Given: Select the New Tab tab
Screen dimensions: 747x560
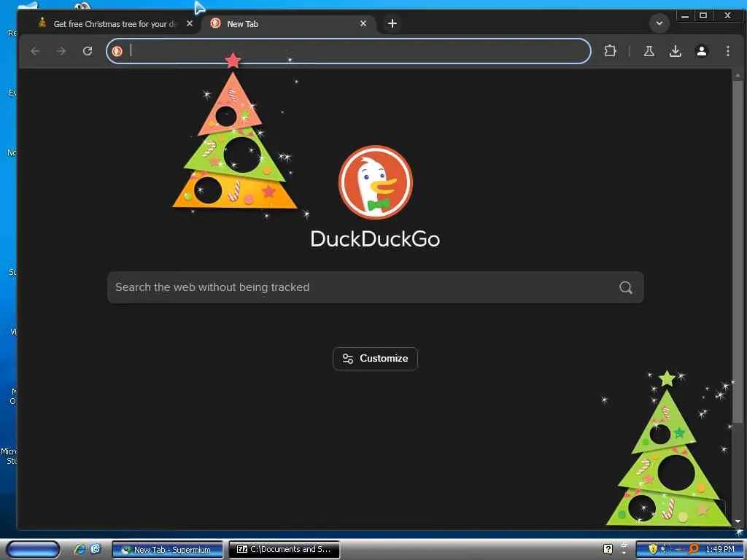Looking at the screenshot, I should [x=285, y=24].
